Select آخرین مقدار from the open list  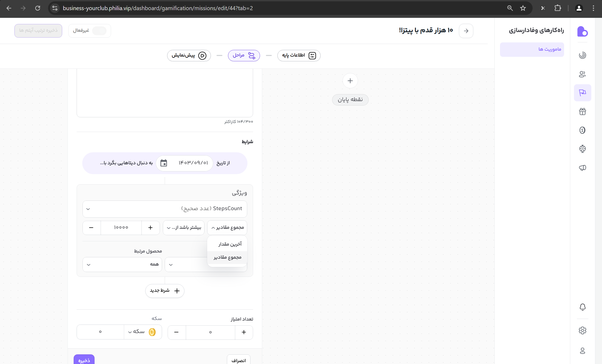tap(230, 244)
